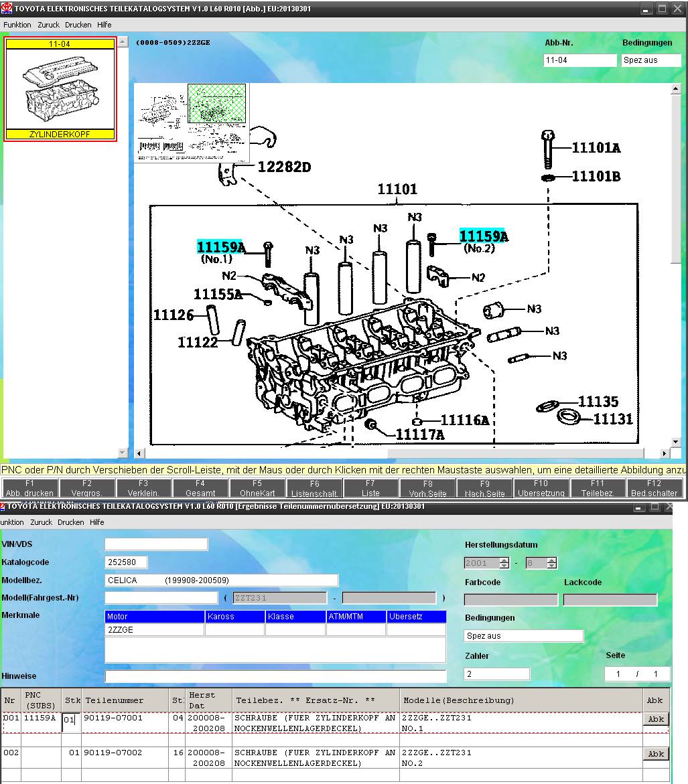Select PNC 11101 label above the cylinder head box
688x784 pixels.
pyautogui.click(x=397, y=189)
